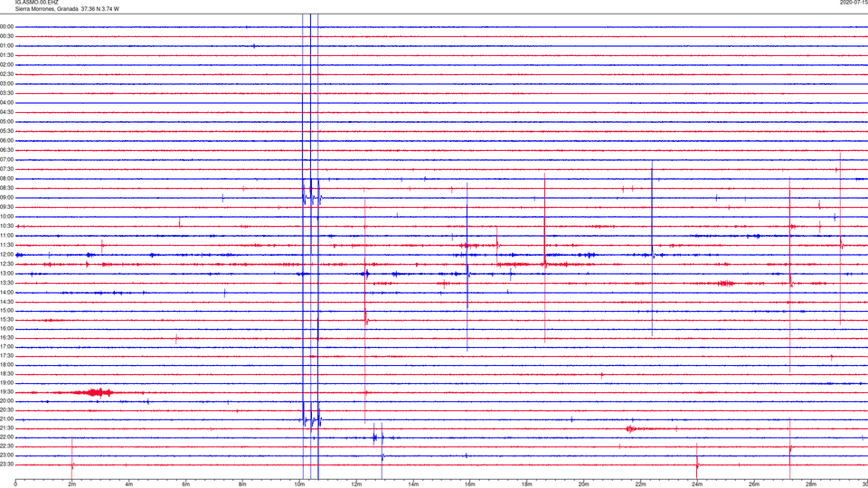Viewport: 868px width, 488px height.
Task: Click the 16m axis tick label
Action: coord(470,484)
